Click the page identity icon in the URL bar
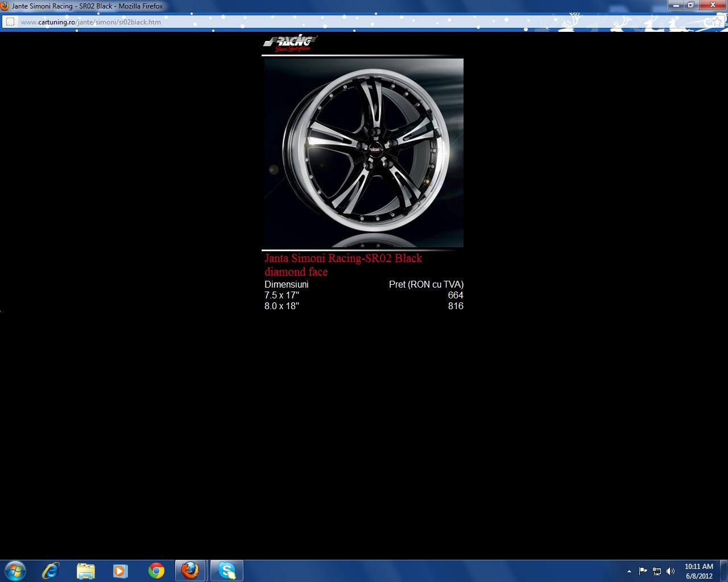The width and height of the screenshot is (728, 582). tap(10, 22)
